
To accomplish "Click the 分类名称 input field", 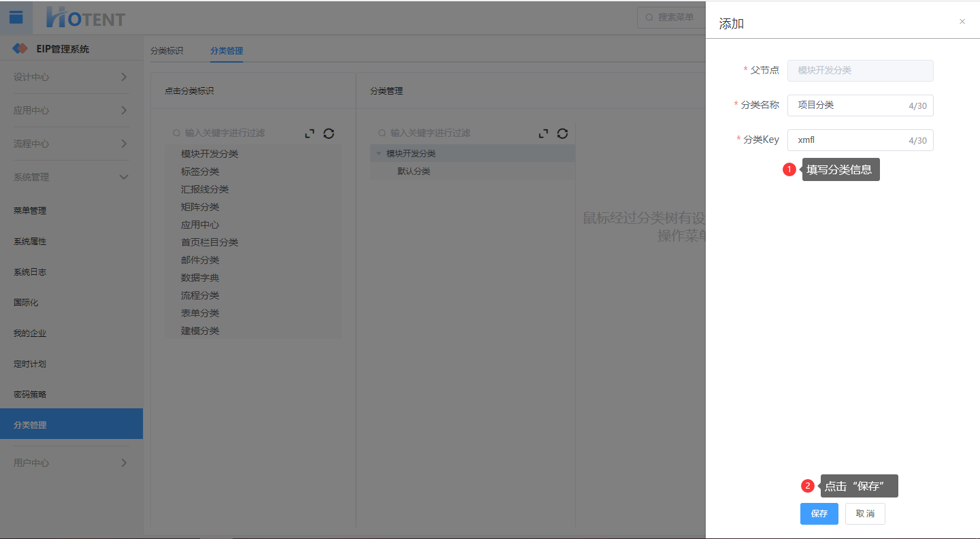I will coord(860,105).
